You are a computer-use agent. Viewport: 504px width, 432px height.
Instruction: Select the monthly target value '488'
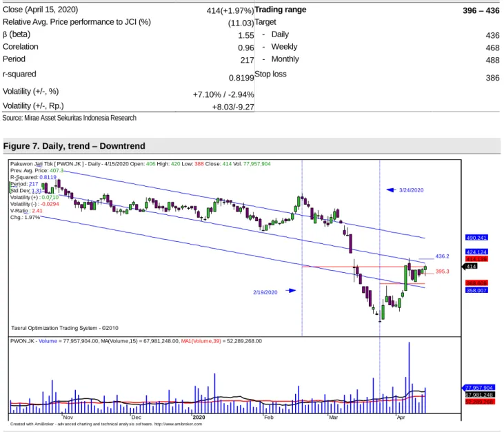493,60
